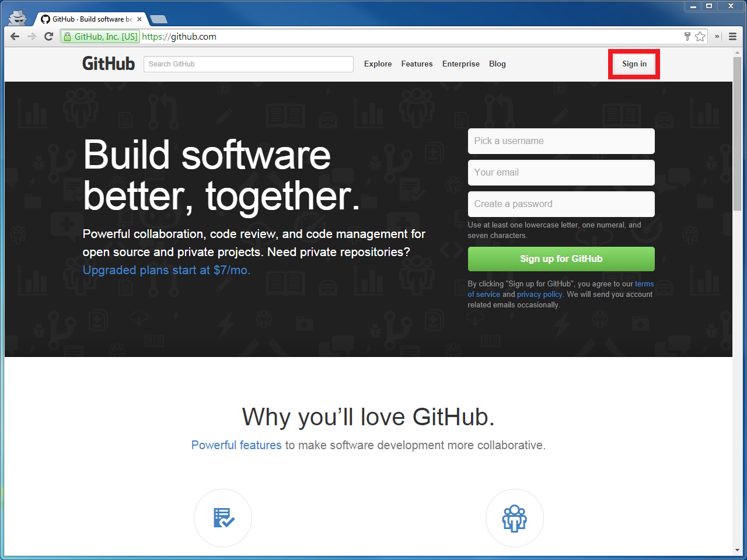747x560 pixels.
Task: Open the Blog navigation link
Action: (x=497, y=64)
